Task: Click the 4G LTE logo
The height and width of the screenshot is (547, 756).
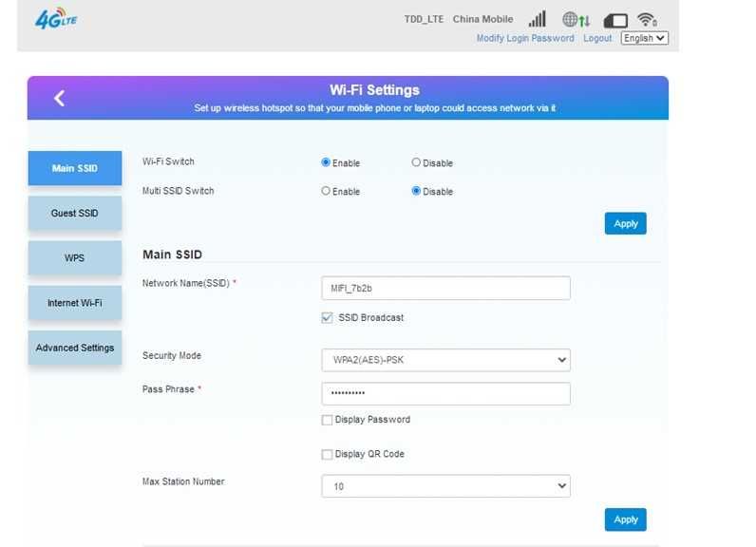Action: point(56,19)
